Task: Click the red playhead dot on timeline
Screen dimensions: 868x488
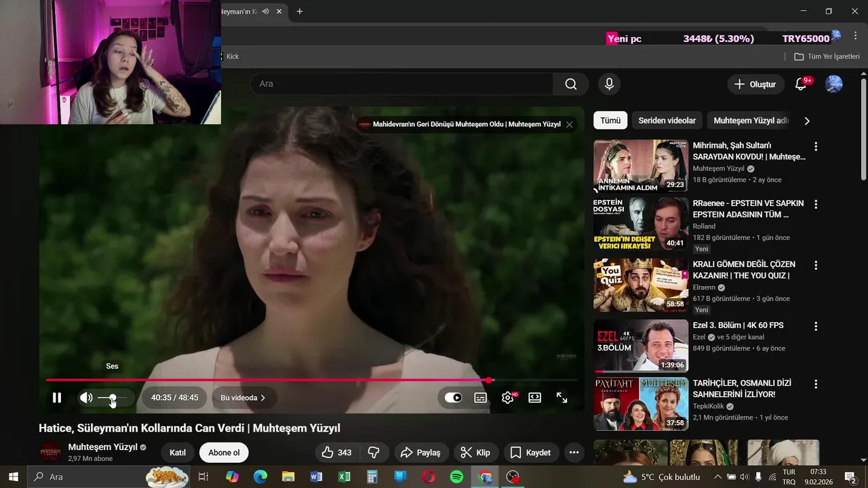Action: [x=490, y=380]
